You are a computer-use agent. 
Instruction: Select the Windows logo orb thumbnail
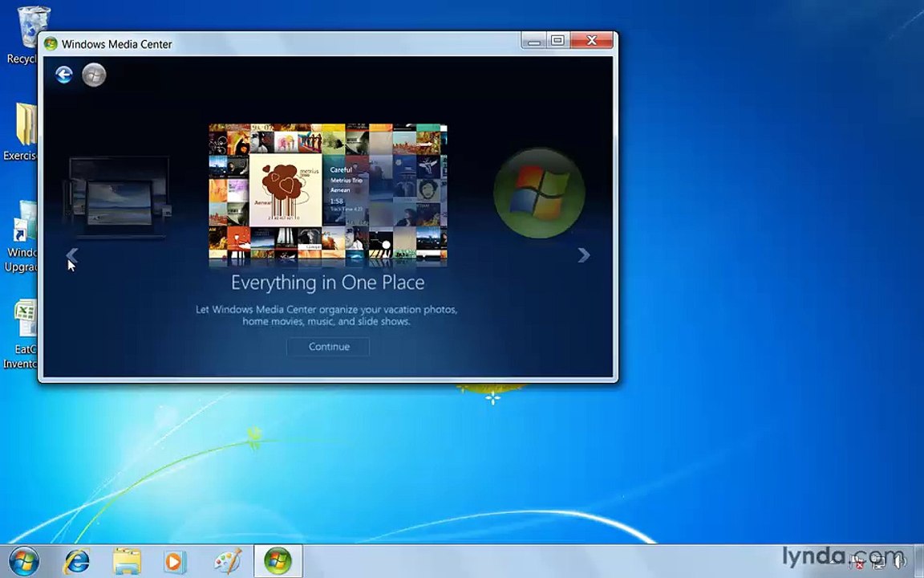click(x=539, y=193)
